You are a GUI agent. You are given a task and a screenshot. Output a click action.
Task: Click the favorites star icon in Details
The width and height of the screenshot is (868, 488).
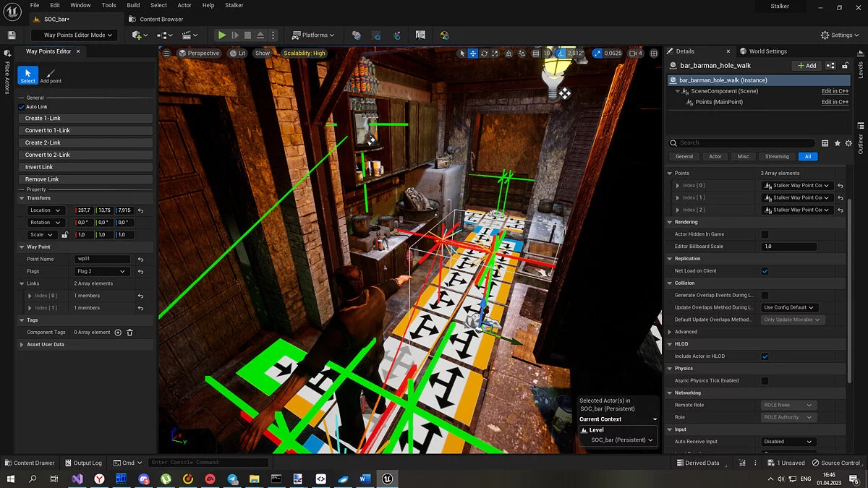837,143
